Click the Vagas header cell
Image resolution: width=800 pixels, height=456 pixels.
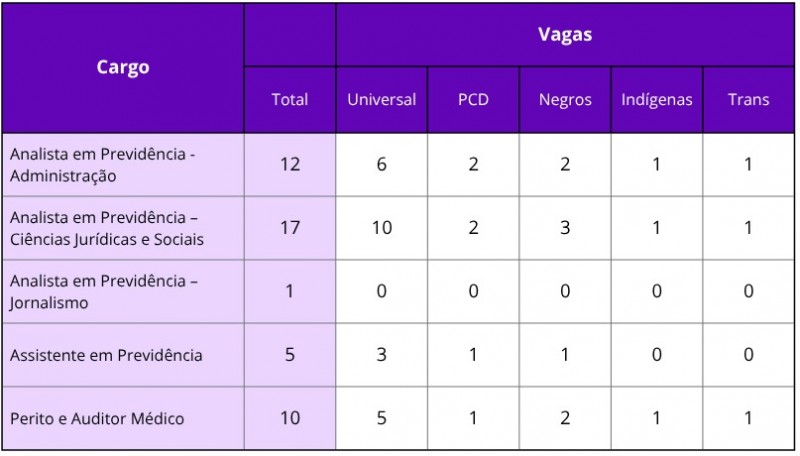point(565,35)
